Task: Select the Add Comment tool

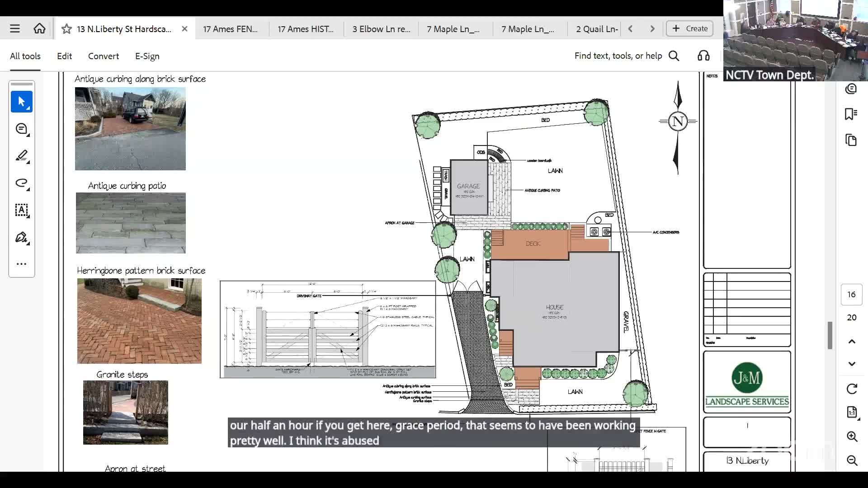Action: tap(21, 129)
